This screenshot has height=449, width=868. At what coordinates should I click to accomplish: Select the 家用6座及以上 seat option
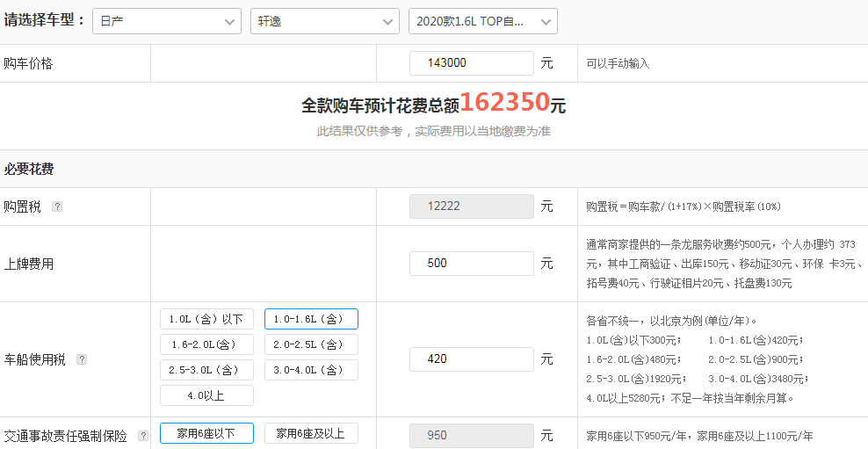(x=311, y=433)
